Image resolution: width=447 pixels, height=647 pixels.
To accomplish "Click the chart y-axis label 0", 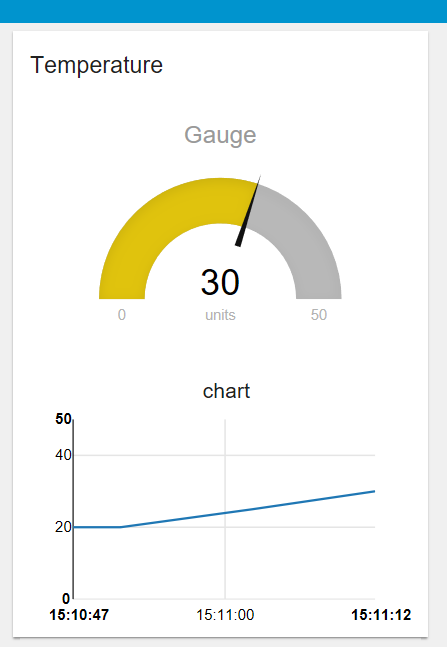I will click(66, 598).
